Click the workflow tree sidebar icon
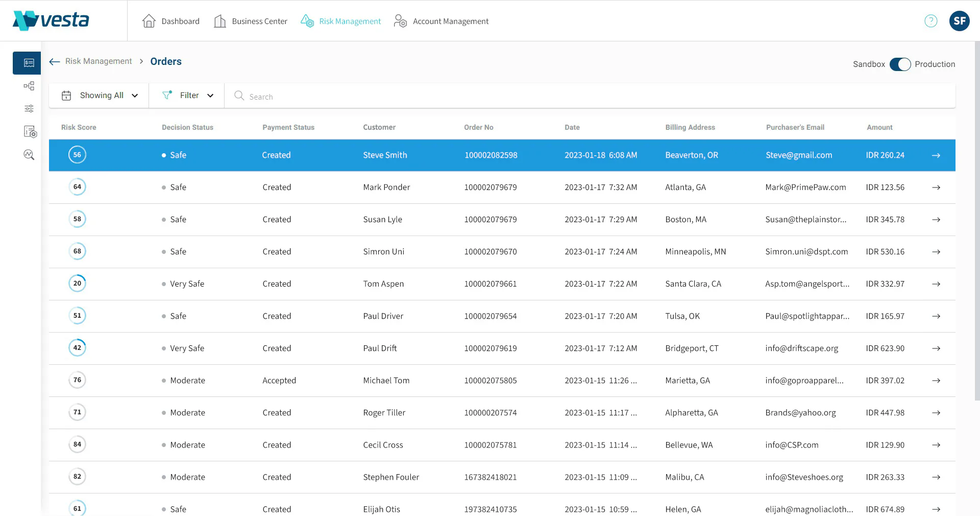The height and width of the screenshot is (516, 980). click(29, 86)
